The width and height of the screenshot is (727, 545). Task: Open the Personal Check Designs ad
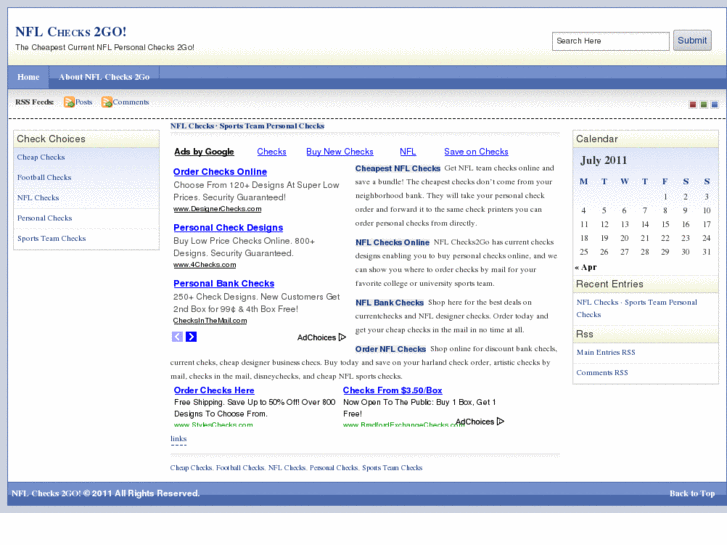(228, 228)
